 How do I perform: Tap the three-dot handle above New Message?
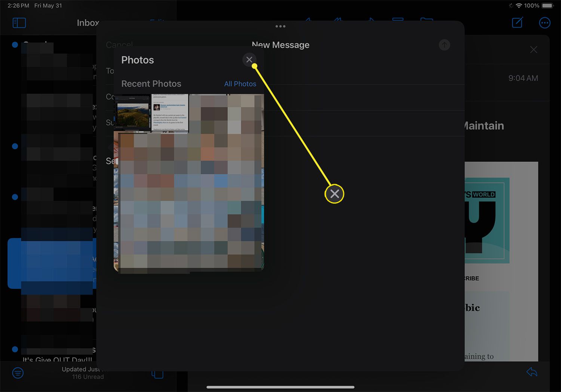[280, 27]
